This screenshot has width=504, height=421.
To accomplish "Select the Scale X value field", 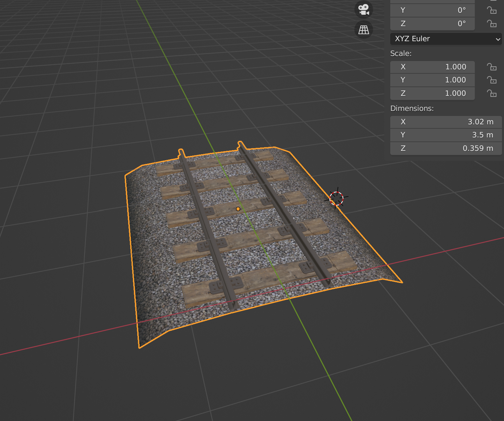I will coord(432,67).
